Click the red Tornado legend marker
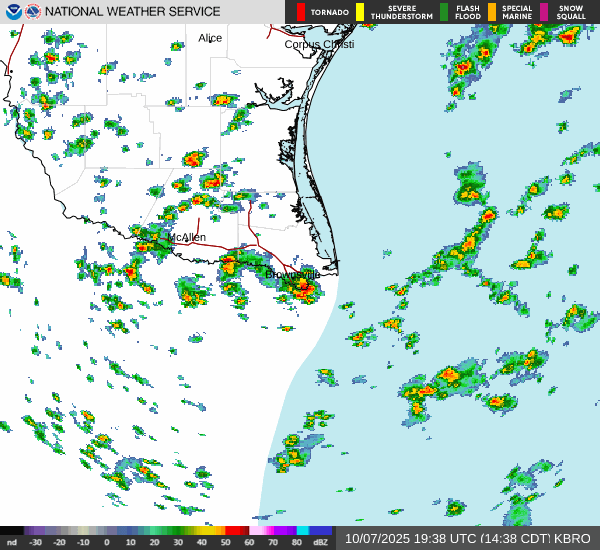This screenshot has width=600, height=550. 301,12
